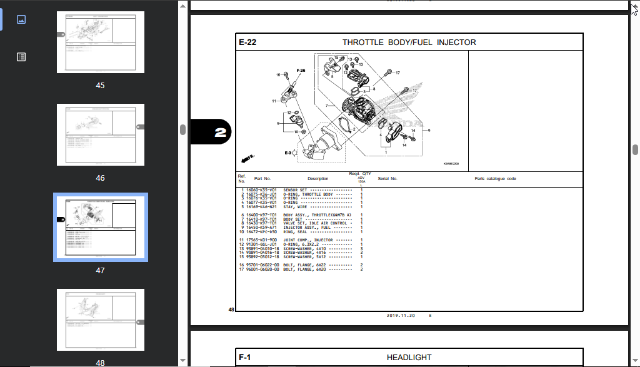Image resolution: width=640 pixels, height=367 pixels.
Task: Click the bookmark marker on page 45 thumbnail
Action: coord(61,34)
